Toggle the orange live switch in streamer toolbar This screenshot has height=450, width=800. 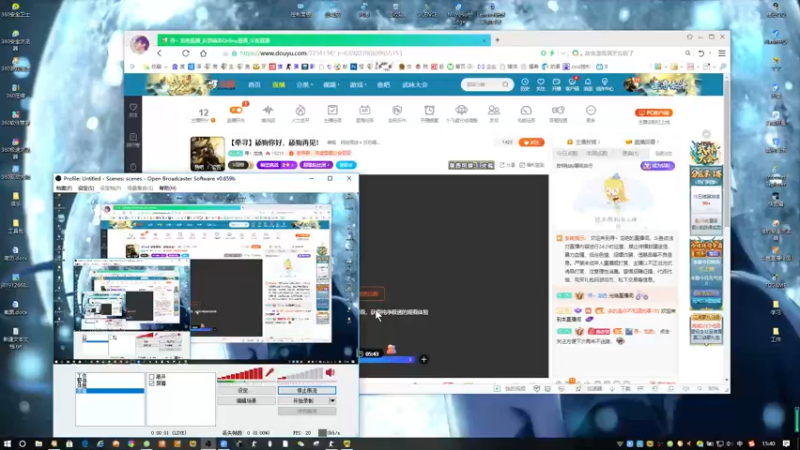point(236,110)
